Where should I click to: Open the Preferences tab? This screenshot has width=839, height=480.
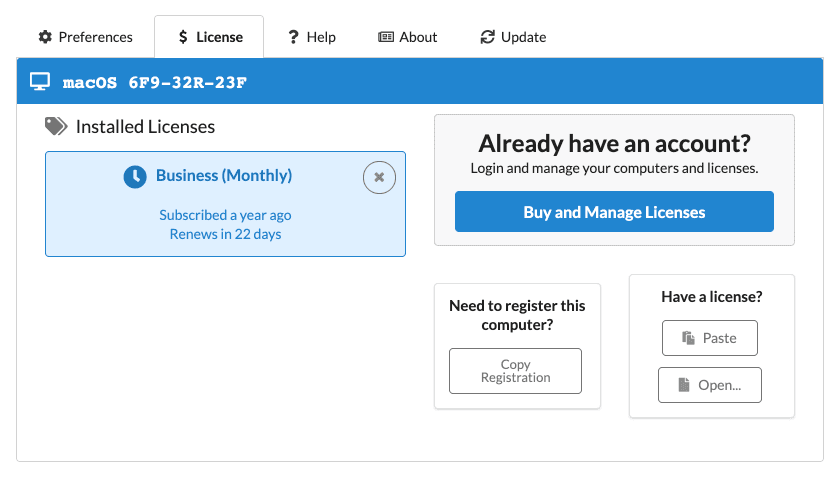pyautogui.click(x=85, y=37)
